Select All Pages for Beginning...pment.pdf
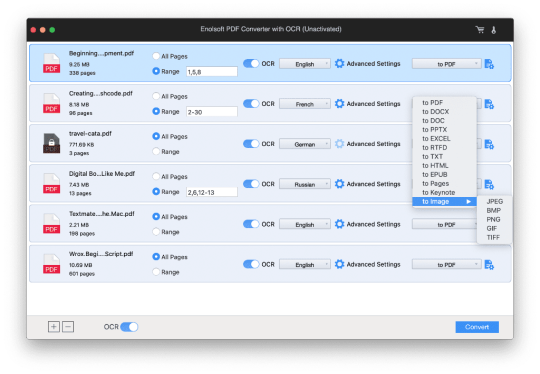This screenshot has height=374, width=540. [x=156, y=56]
